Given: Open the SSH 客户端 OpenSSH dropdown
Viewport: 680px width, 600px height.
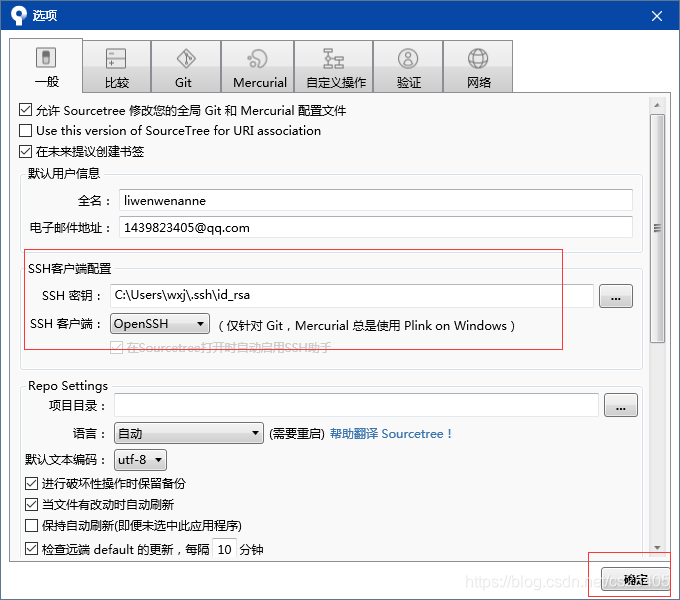Looking at the screenshot, I should click(x=160, y=324).
